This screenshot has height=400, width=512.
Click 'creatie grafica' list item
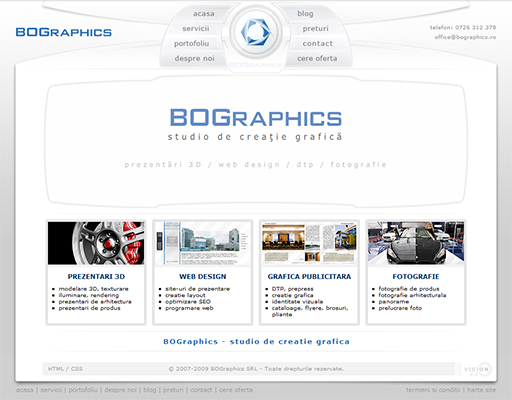(x=293, y=295)
